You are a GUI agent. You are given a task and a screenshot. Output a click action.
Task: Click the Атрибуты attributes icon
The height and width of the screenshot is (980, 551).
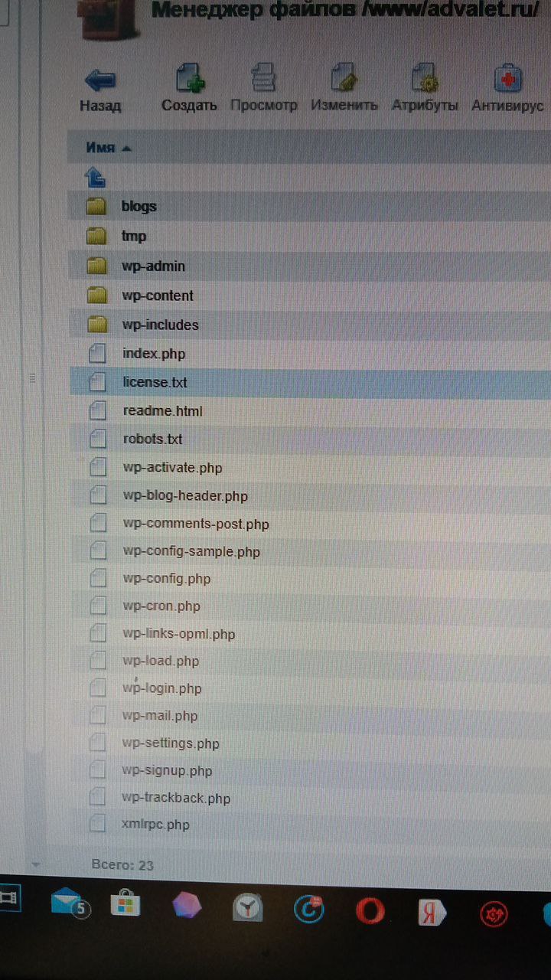click(x=425, y=79)
